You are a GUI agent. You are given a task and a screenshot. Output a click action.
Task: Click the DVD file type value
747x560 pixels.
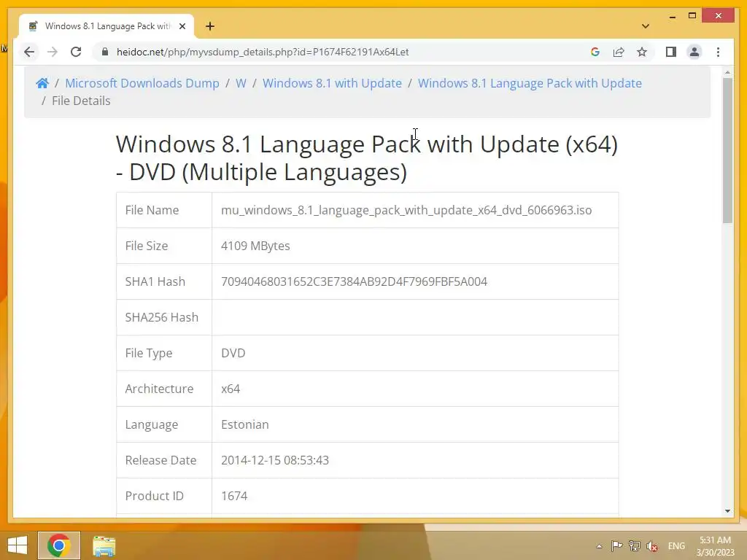click(x=233, y=353)
